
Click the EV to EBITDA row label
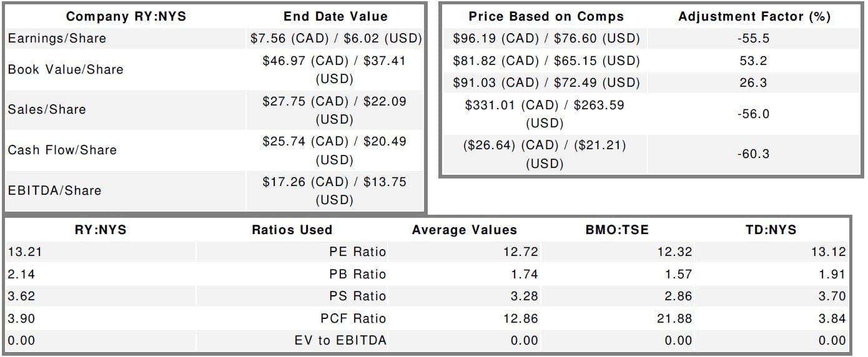pos(340,340)
